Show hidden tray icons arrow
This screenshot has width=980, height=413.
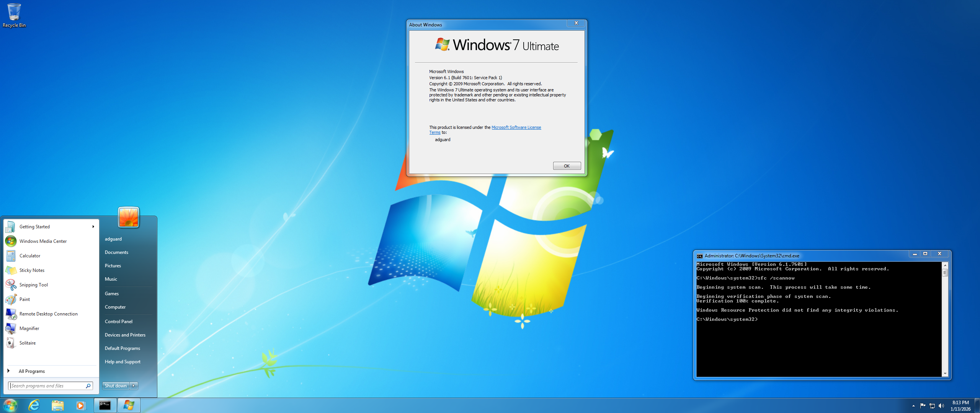point(913,406)
